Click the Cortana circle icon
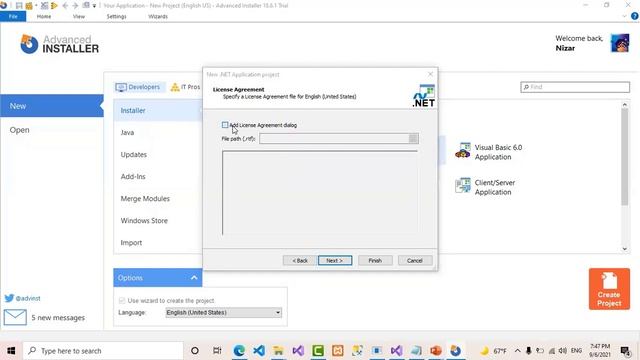Viewport: 640px width, 360px height. 195,351
